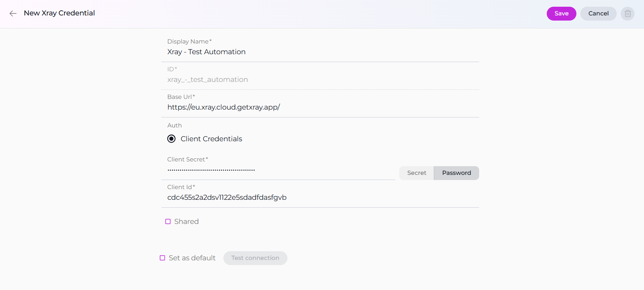This screenshot has width=644, height=290.
Task: Click the Shared label text
Action: pos(186,222)
